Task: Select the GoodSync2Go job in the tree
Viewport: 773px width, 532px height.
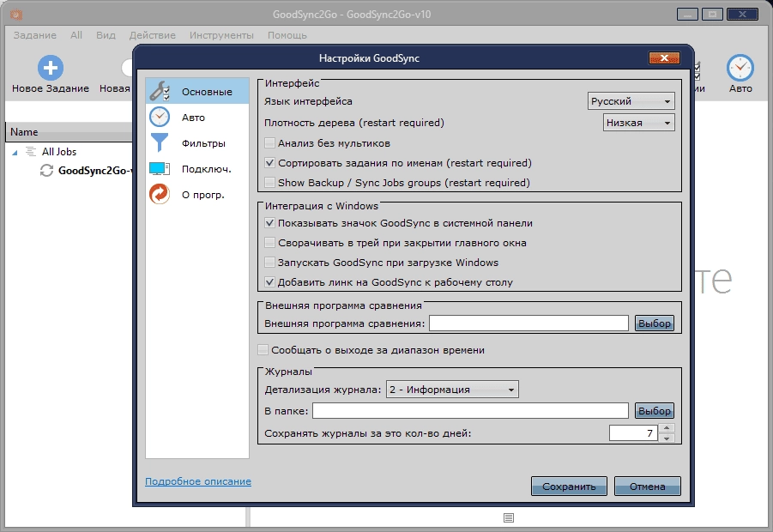Action: [95, 171]
